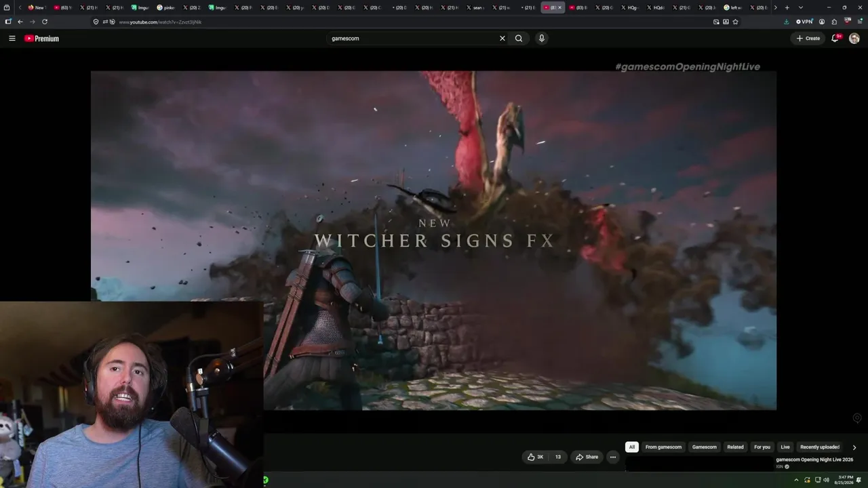
Task: Clear the gamescom search query
Action: click(x=502, y=39)
